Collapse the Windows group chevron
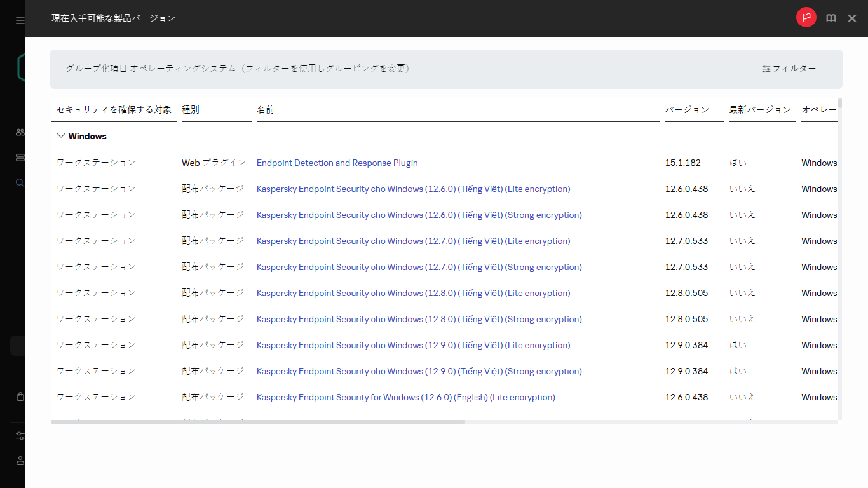Viewport: 868px width, 488px height. click(61, 136)
